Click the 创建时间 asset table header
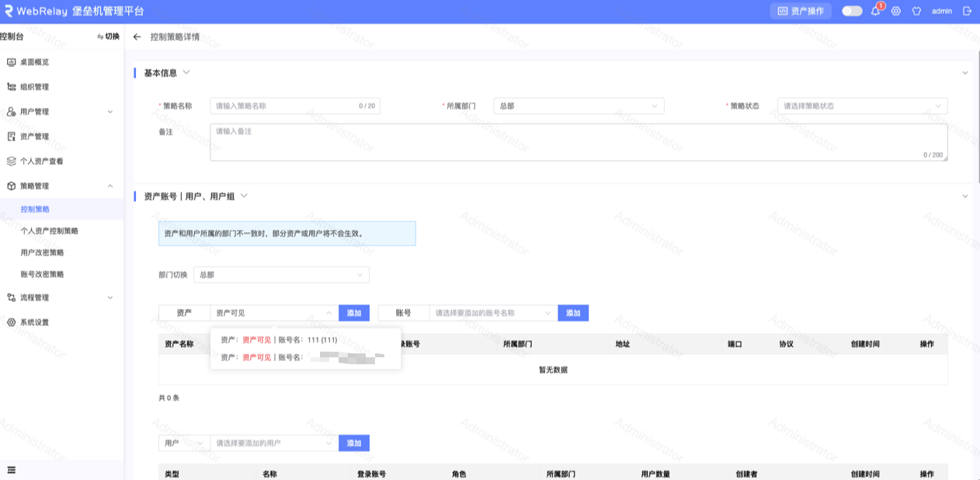Viewport: 980px width, 480px height. pyautogui.click(x=865, y=344)
